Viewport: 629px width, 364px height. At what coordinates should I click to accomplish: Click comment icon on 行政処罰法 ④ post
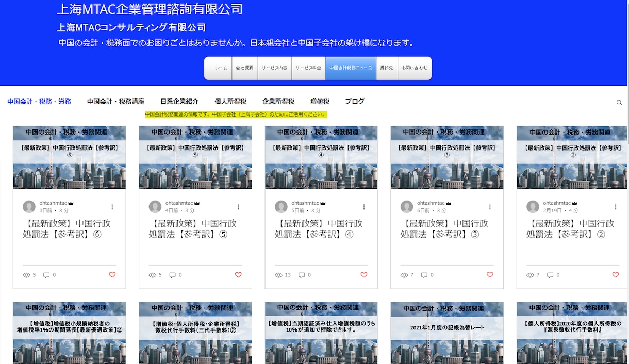(x=302, y=275)
